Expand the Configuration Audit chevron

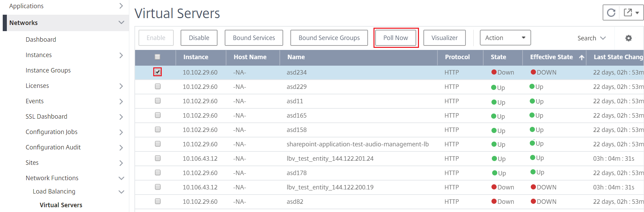coord(121,147)
